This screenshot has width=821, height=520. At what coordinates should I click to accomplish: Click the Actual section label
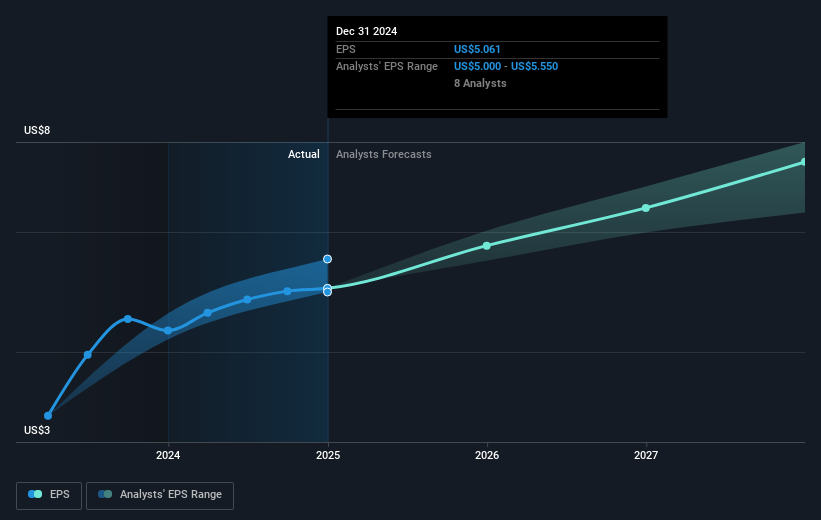pyautogui.click(x=304, y=154)
